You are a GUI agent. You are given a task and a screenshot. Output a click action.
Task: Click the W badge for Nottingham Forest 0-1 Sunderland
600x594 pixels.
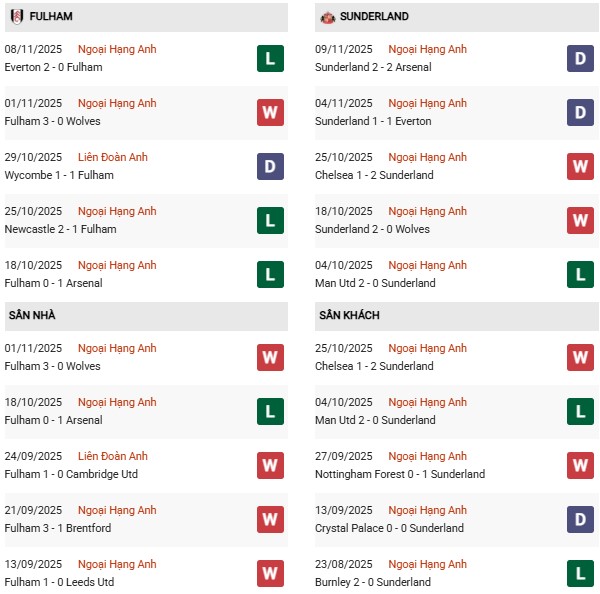tap(580, 466)
